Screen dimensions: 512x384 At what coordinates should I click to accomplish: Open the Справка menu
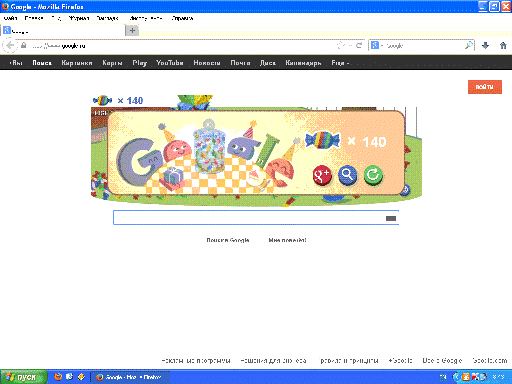(x=182, y=18)
